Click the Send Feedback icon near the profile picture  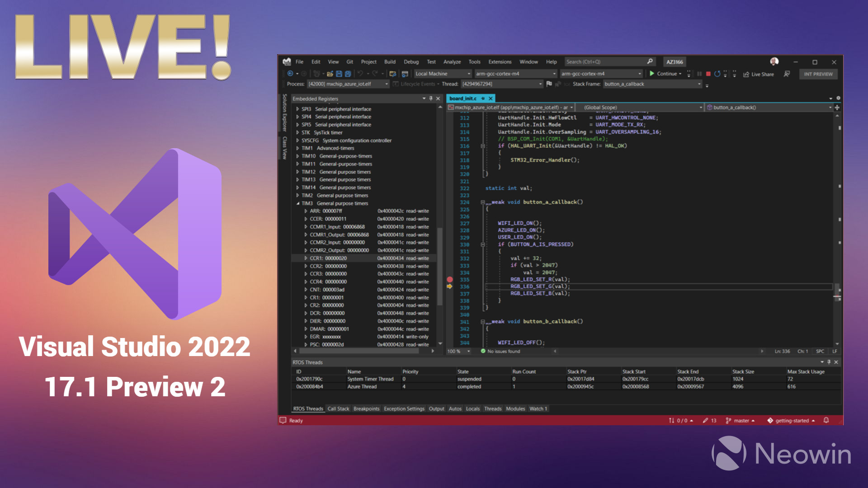tap(787, 74)
